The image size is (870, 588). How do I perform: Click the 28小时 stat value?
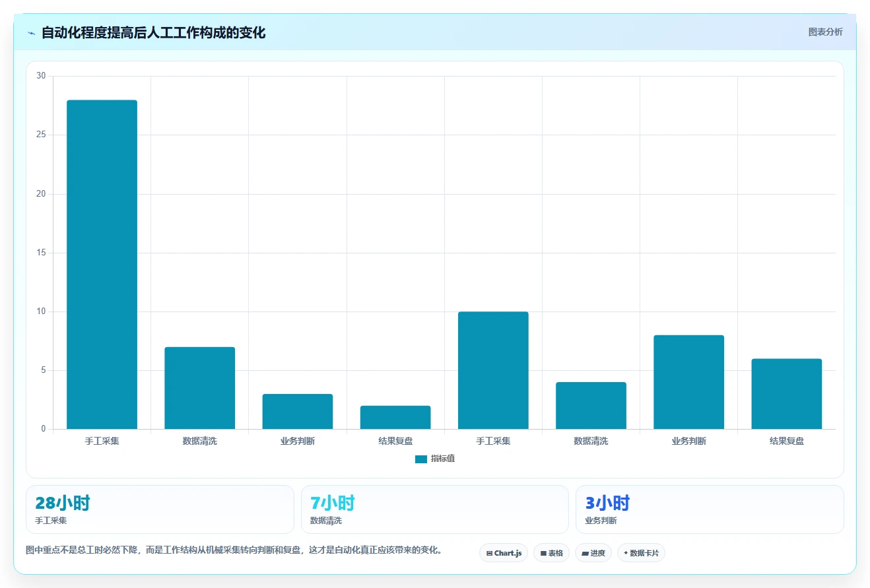coord(63,503)
